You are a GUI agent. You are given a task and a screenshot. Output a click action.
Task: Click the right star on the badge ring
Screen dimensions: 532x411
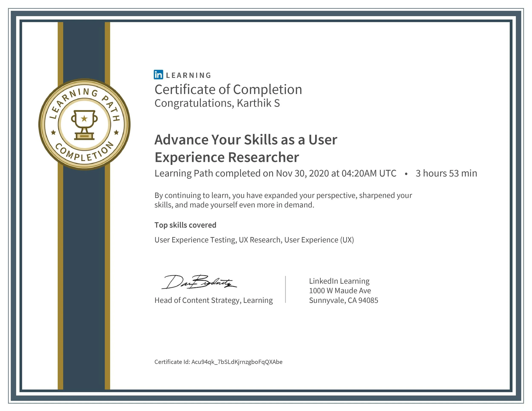[116, 133]
